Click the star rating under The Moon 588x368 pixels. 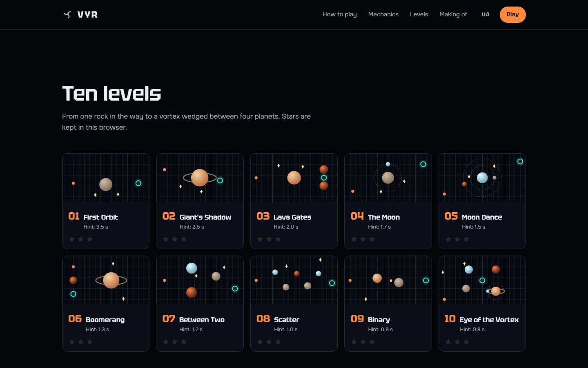(363, 239)
